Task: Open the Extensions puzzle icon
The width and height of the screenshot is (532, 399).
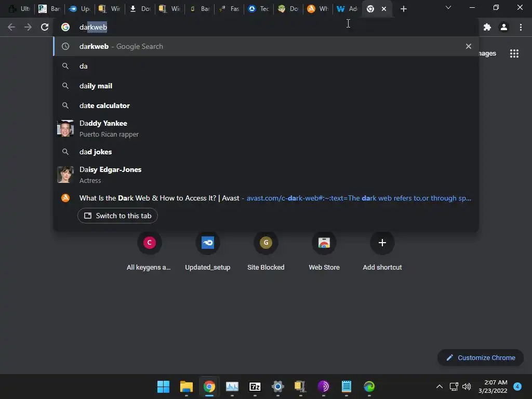Action: click(x=487, y=27)
